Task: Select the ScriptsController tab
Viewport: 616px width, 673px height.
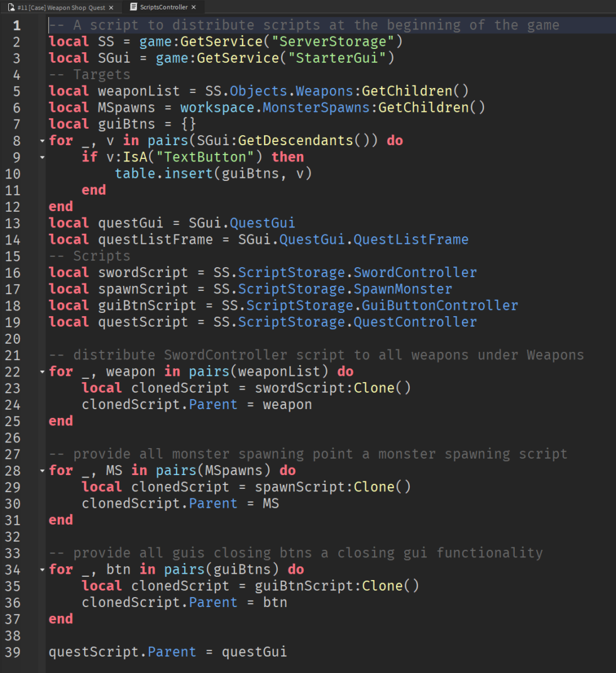Action: click(x=163, y=8)
